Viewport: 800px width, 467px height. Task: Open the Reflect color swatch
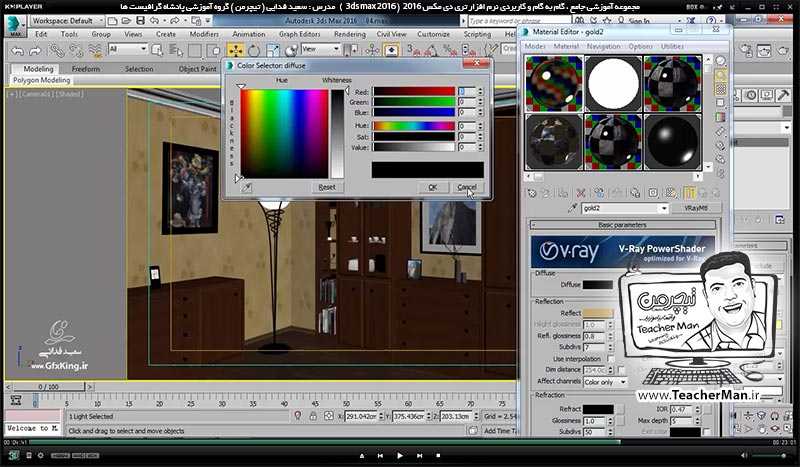[x=597, y=313]
